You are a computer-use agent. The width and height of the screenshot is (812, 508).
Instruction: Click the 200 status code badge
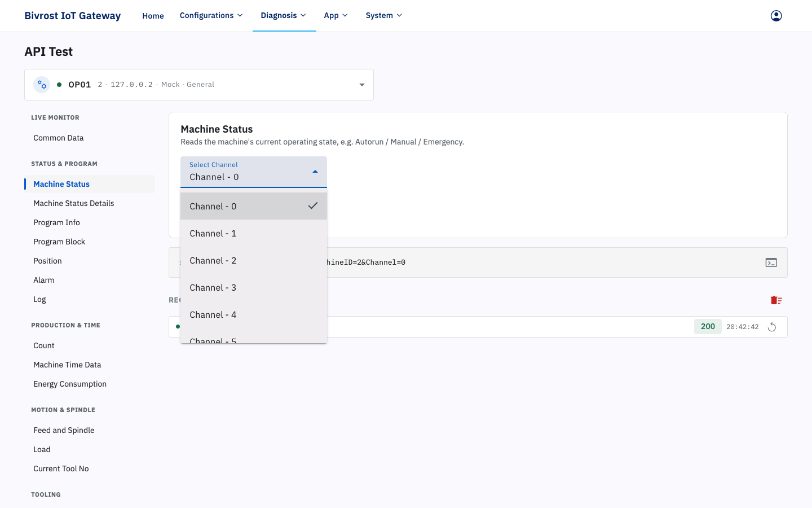click(x=708, y=326)
